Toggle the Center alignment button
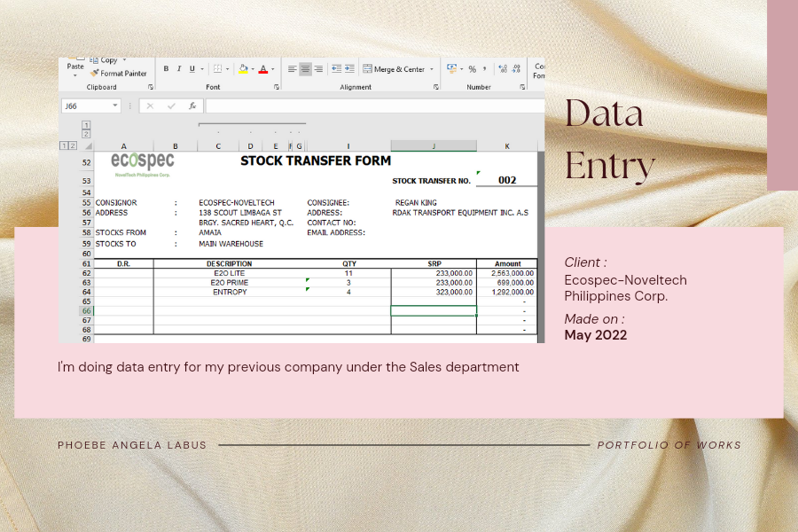This screenshot has width=798, height=532. pyautogui.click(x=305, y=69)
